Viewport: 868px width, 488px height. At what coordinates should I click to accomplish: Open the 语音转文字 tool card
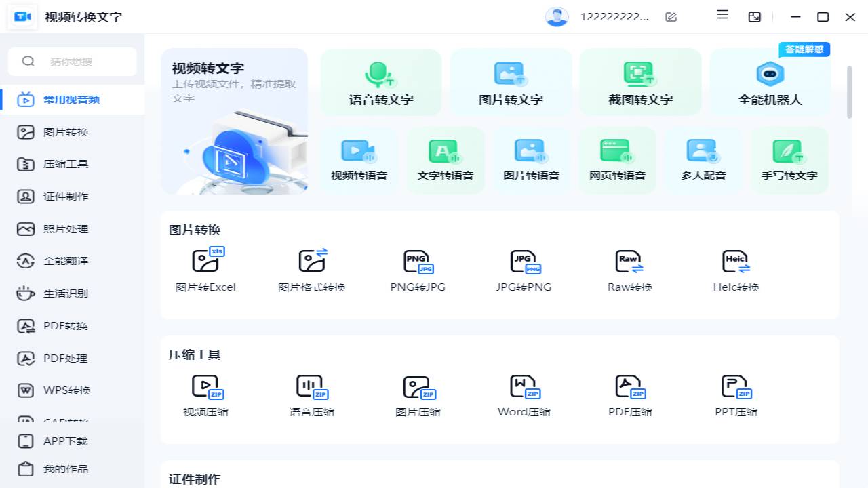click(381, 83)
